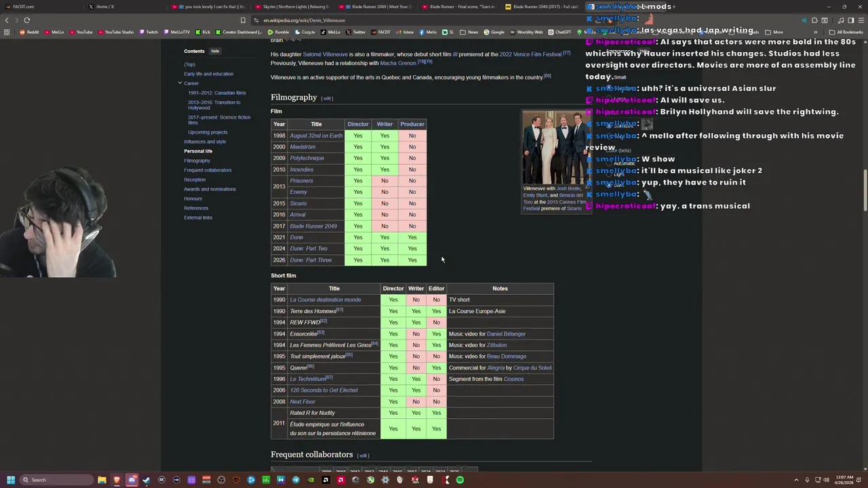Click the Reddit bookmark

(29, 32)
